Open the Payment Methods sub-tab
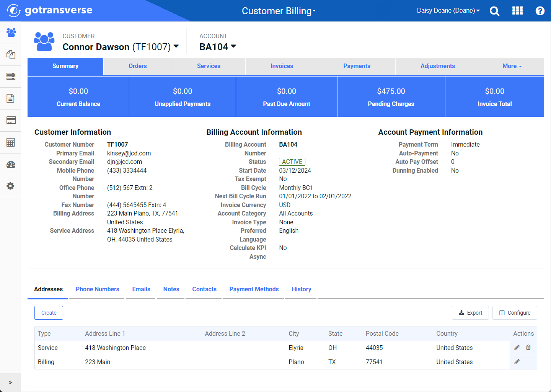551x392 pixels. tap(254, 289)
